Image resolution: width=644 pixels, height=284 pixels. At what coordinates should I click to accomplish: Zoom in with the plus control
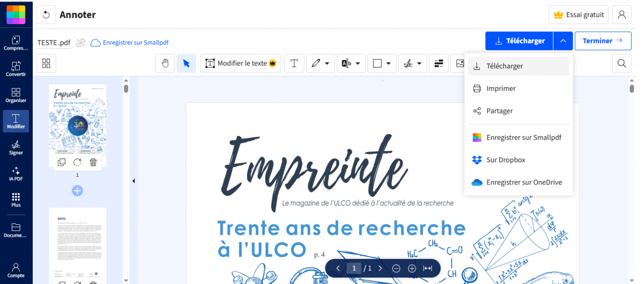412,269
